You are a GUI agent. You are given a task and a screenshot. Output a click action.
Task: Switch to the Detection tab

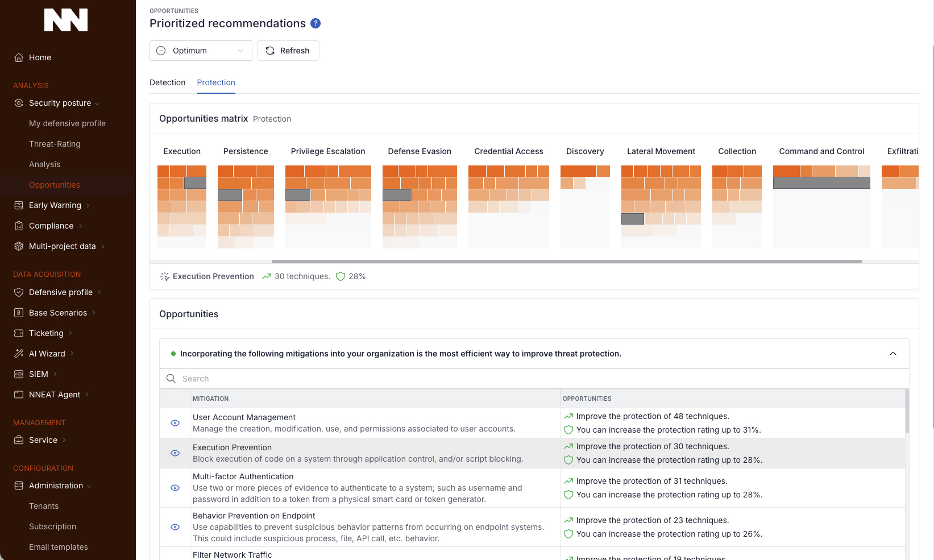point(167,82)
